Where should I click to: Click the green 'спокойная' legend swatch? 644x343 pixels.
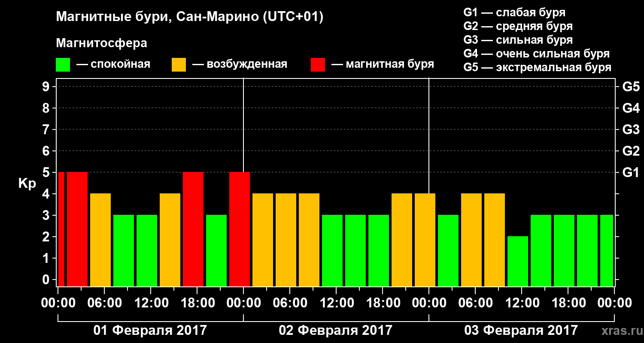(63, 65)
